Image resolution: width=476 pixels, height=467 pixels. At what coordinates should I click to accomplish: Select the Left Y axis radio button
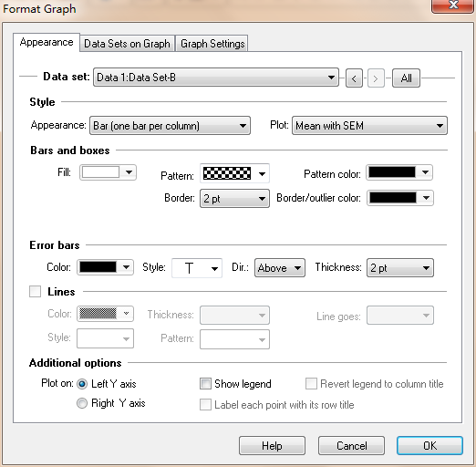(82, 384)
